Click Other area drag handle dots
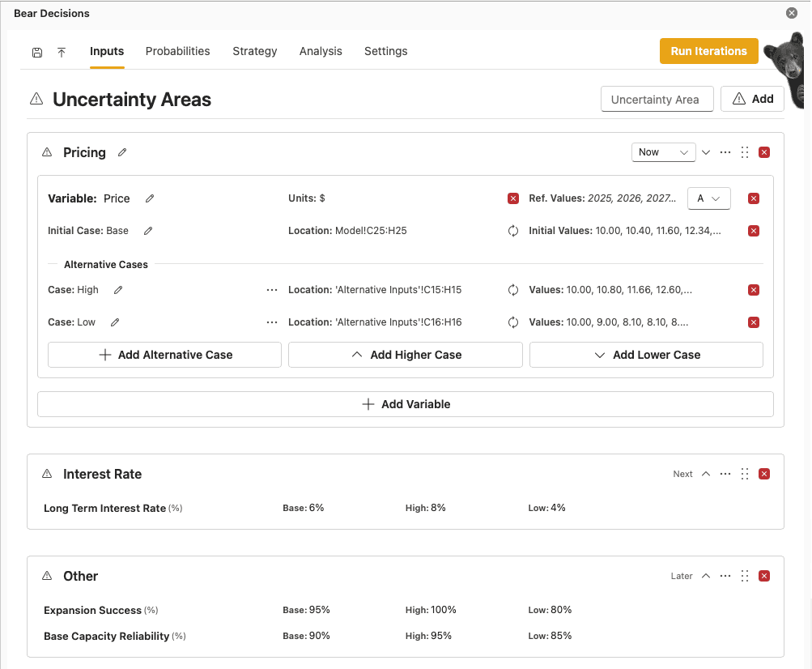The width and height of the screenshot is (812, 669). [x=745, y=576]
